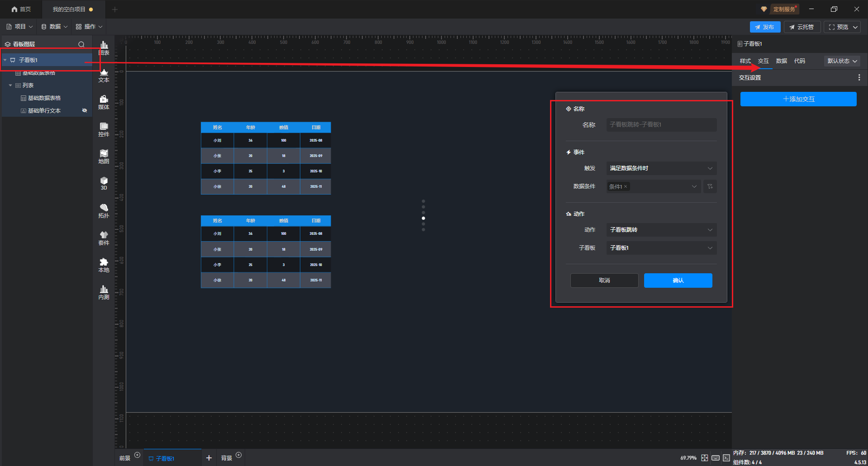Switch to the 样式 tab

pos(745,61)
